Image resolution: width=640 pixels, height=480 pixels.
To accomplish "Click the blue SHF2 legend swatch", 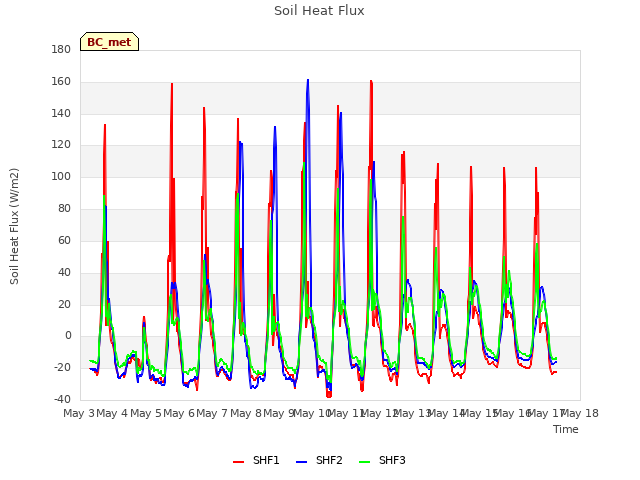I will coord(301,462).
